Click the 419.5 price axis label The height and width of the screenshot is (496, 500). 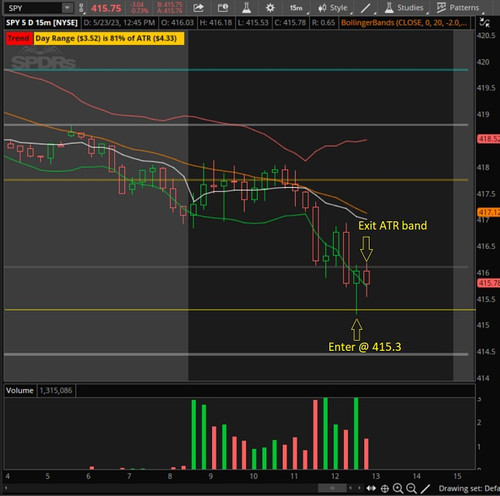tap(486, 88)
